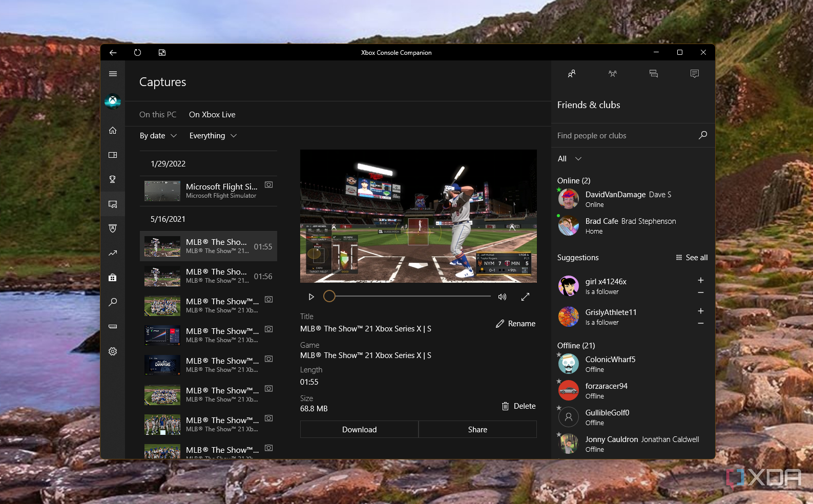Add girl x41246x as friend
The height and width of the screenshot is (504, 813).
coord(701,280)
